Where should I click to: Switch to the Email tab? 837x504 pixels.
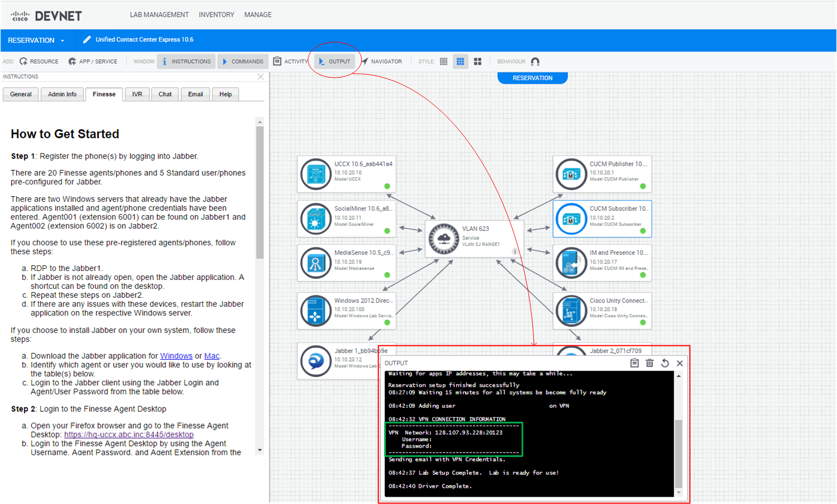pyautogui.click(x=196, y=94)
